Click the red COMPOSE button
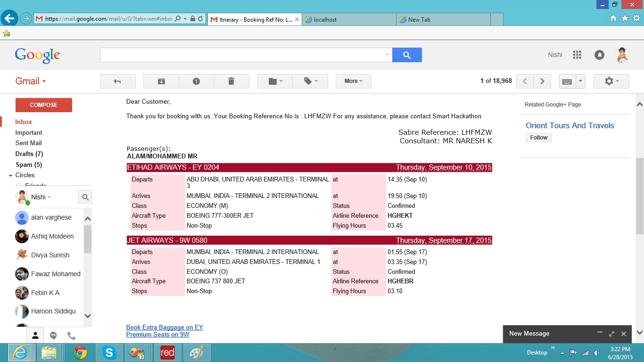 pos(44,105)
